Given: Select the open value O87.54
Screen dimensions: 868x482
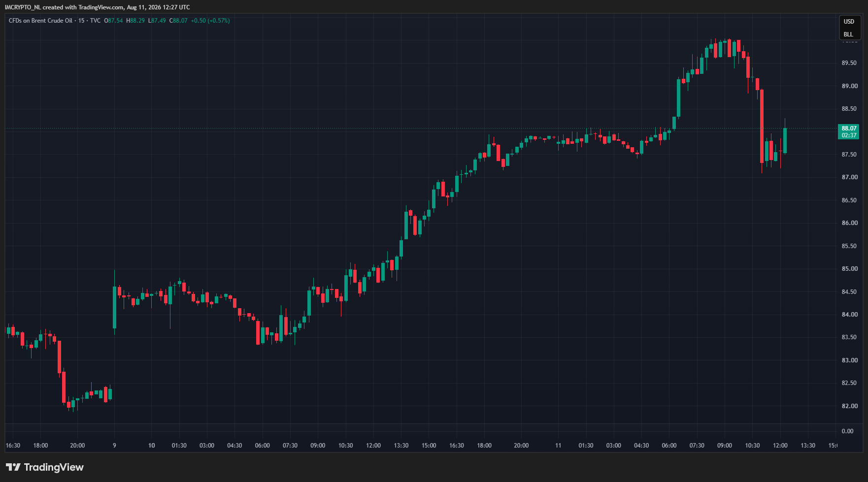Looking at the screenshot, I should (x=113, y=21).
